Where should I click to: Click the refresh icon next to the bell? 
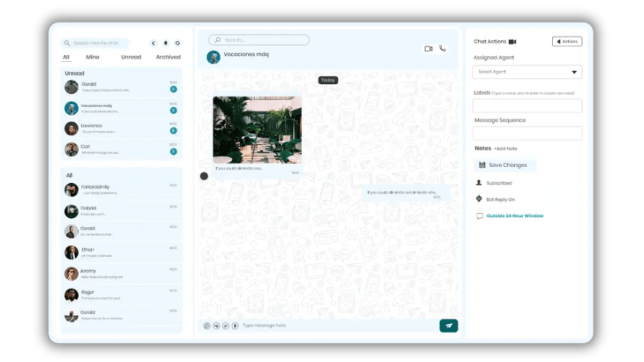(x=177, y=43)
